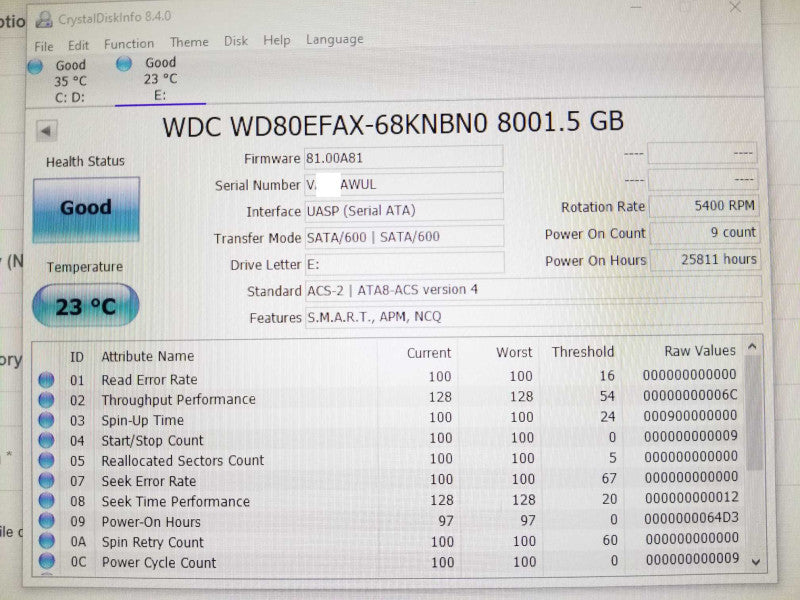
Task: Select the Throughput Performance attribute name
Action: (x=178, y=399)
